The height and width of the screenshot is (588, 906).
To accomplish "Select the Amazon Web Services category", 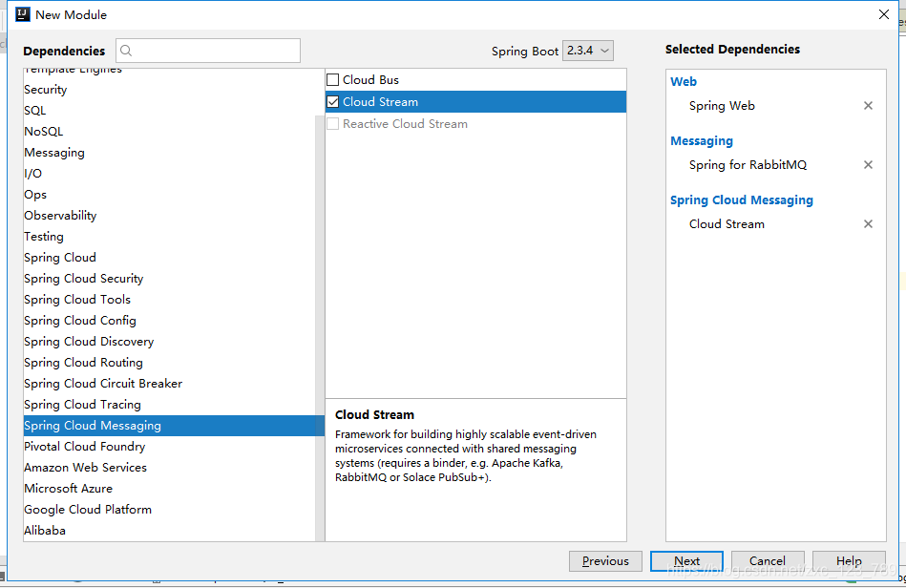I will point(170,468).
